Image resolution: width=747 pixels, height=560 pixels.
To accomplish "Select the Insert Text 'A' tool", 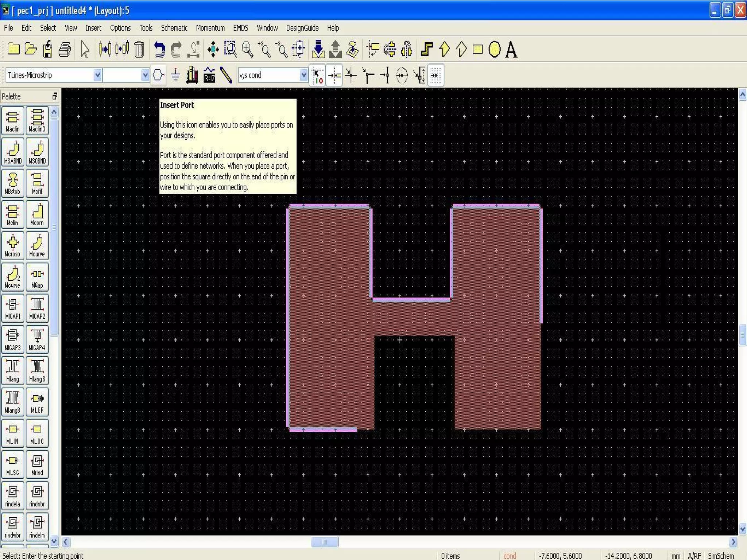I will 511,49.
